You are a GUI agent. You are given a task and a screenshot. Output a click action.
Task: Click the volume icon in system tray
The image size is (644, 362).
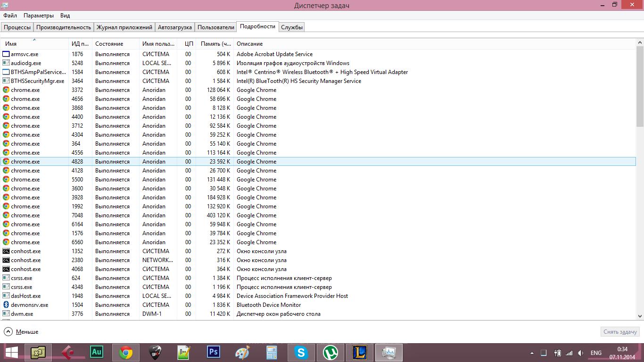pos(581,353)
